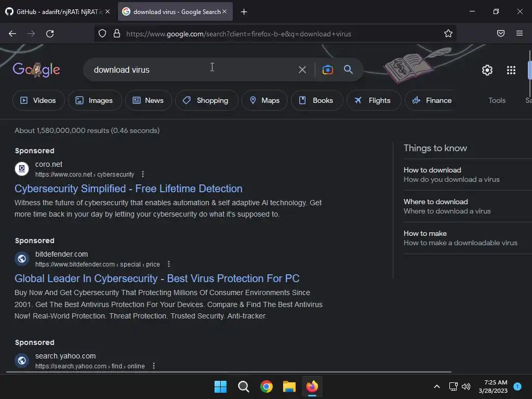Click the search.yahoo.com site name
532x399 pixels.
tap(65, 356)
